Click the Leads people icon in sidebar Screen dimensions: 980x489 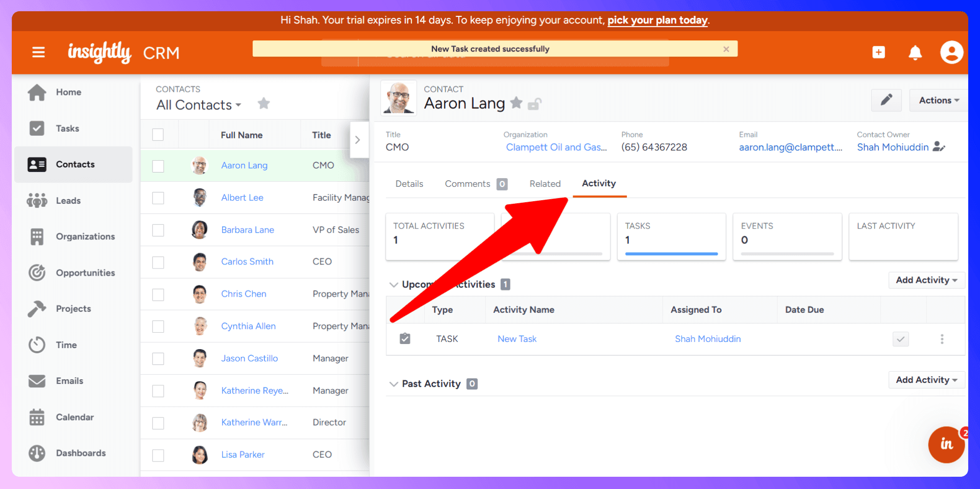37,201
